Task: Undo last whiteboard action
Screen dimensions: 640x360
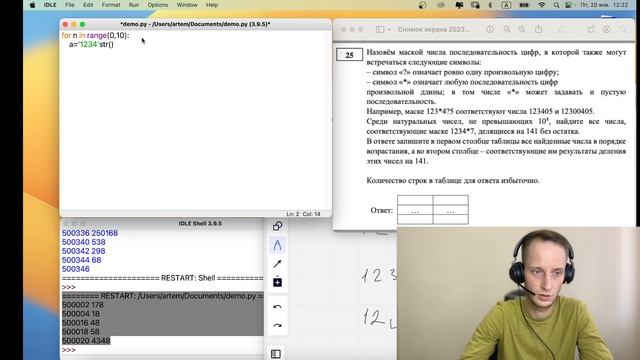Action: click(x=278, y=307)
